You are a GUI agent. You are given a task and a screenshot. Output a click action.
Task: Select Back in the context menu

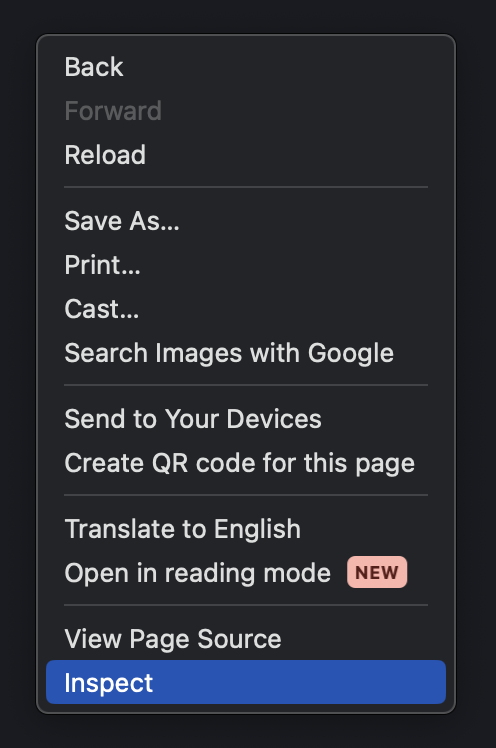pyautogui.click(x=246, y=67)
